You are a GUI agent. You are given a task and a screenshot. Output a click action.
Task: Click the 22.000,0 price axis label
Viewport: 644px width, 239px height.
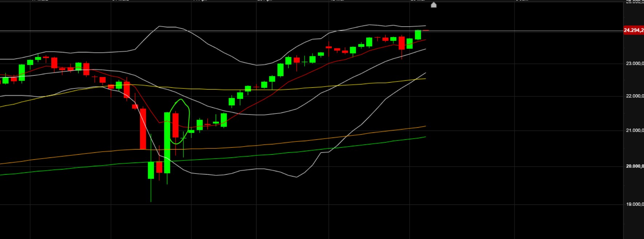pyautogui.click(x=635, y=96)
